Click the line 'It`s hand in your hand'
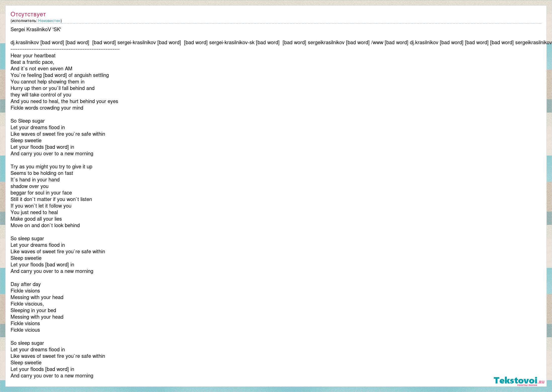Viewport: 552px width, 392px height. [35, 180]
